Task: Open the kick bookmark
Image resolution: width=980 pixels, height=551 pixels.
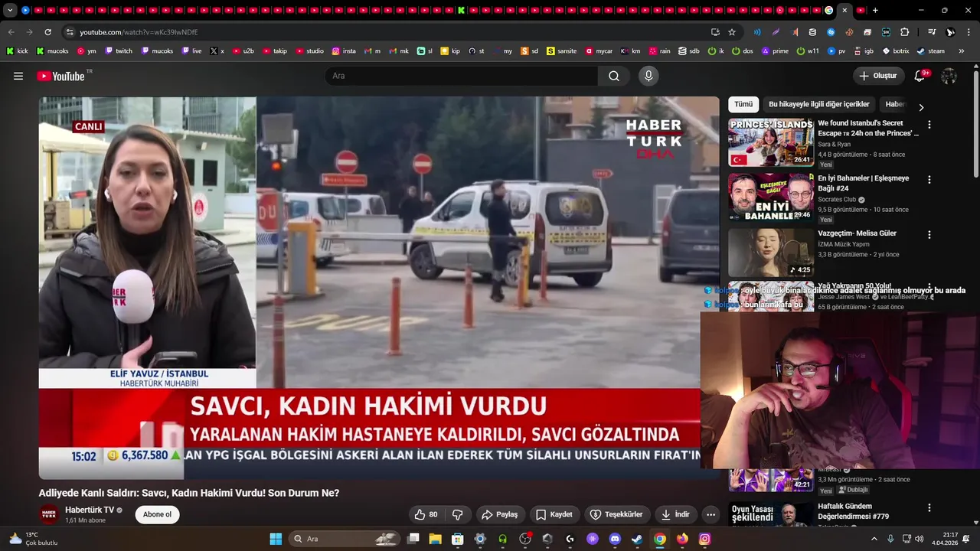Action: (x=16, y=51)
